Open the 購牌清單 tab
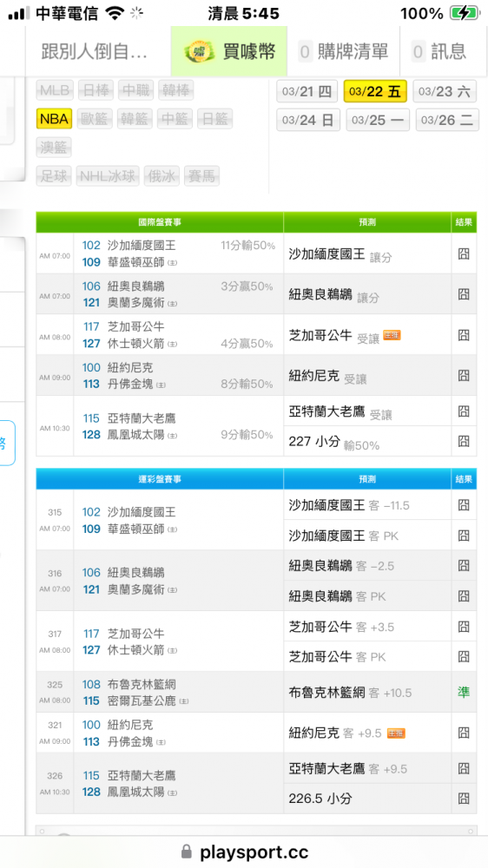 tap(344, 52)
